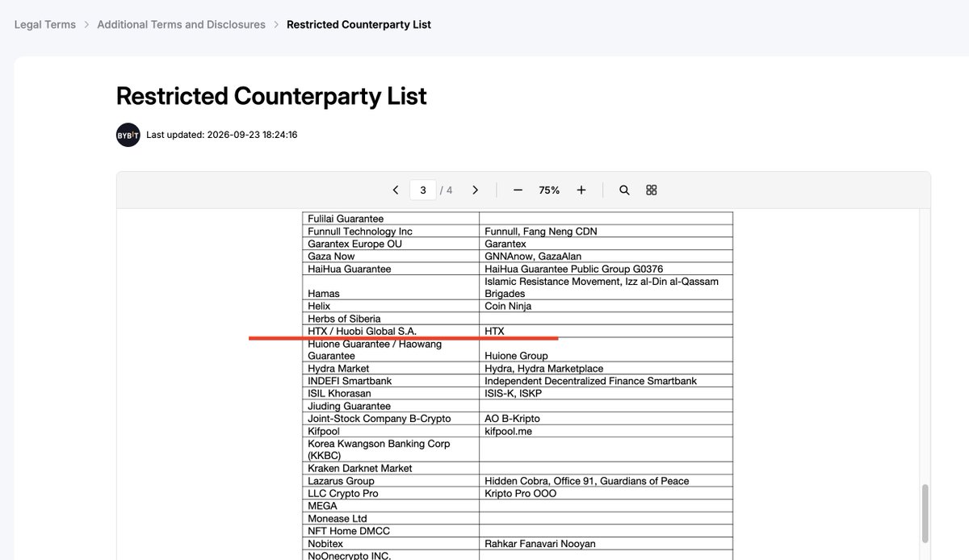Click Herbs of Siberia cell
969x560 pixels.
tap(391, 319)
